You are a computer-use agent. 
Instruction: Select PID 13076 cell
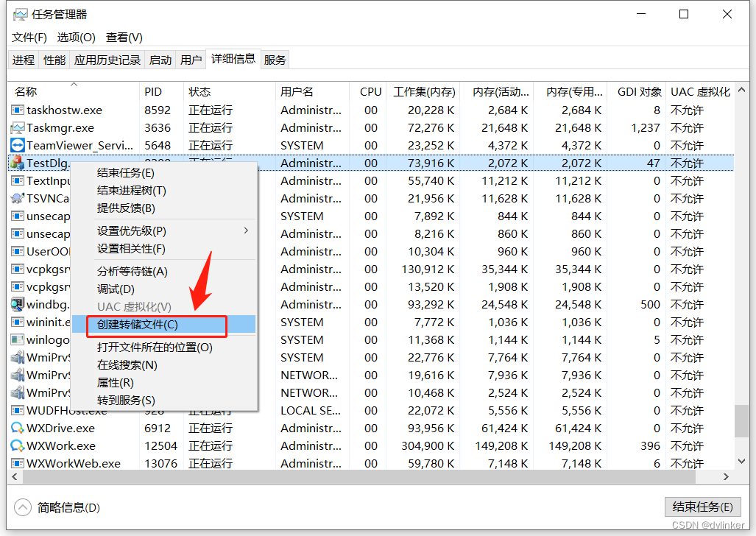[x=161, y=464]
